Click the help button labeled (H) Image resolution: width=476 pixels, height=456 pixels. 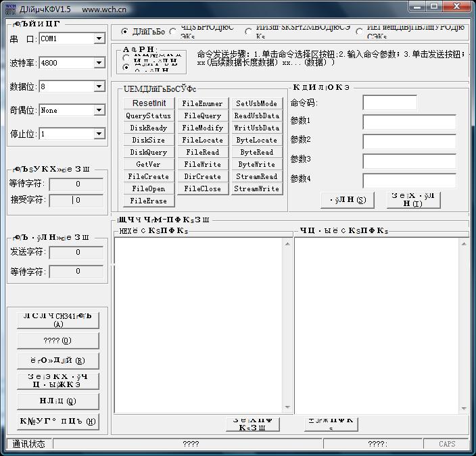(58, 422)
